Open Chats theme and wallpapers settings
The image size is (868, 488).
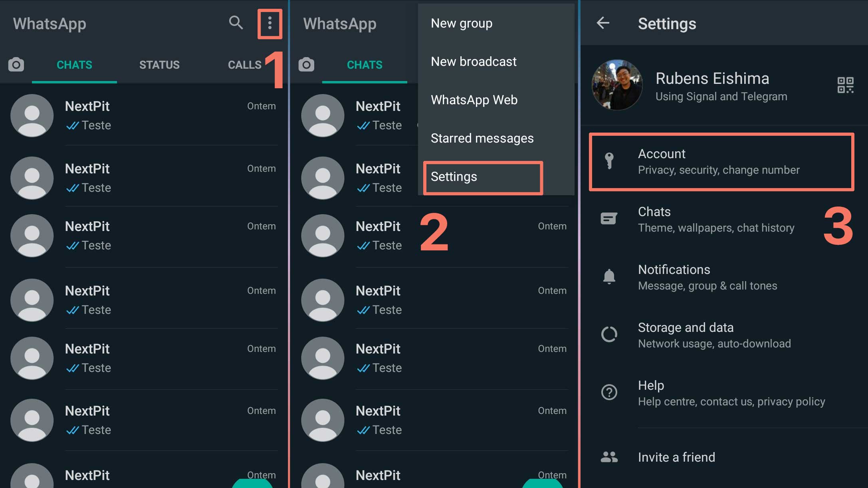[x=724, y=219]
